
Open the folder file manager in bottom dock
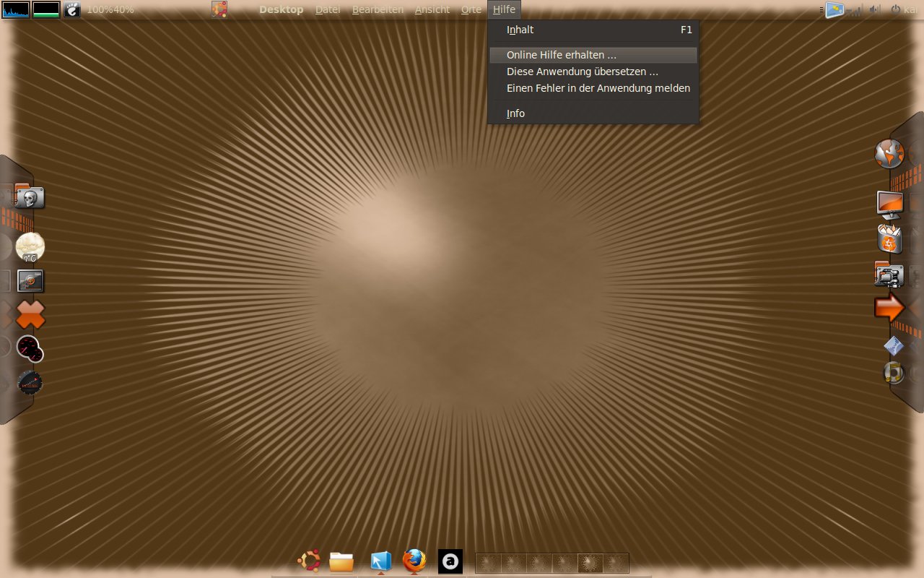[341, 561]
